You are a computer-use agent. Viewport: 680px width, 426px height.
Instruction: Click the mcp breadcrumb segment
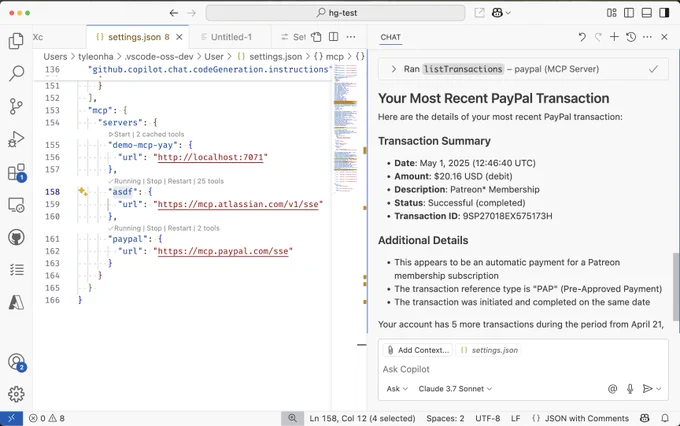tap(329, 57)
